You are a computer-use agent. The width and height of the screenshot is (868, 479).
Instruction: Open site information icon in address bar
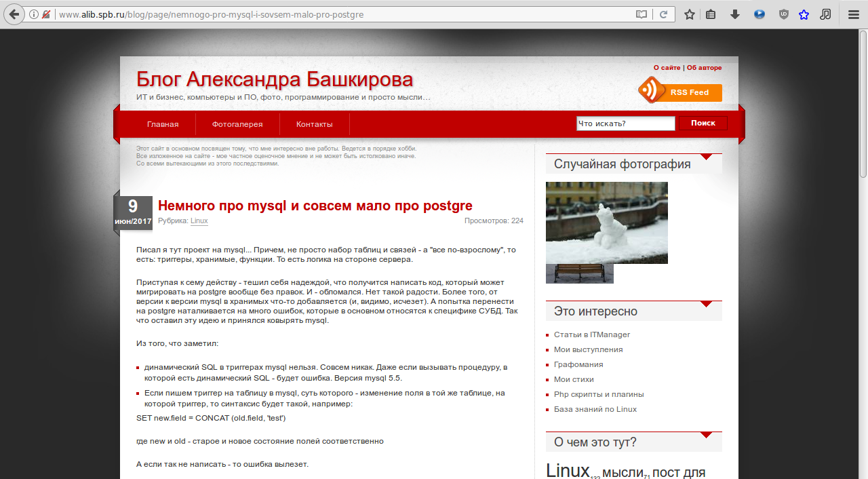[34, 14]
